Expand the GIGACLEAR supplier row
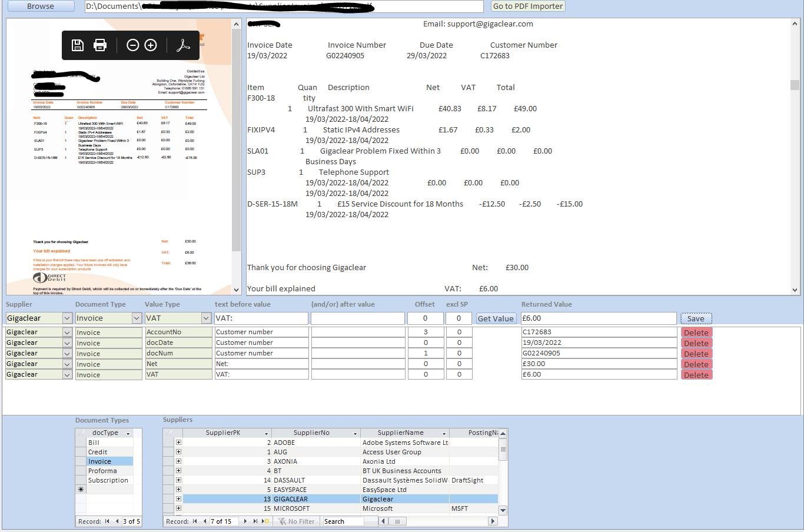The width and height of the screenshot is (804, 532). (x=178, y=499)
